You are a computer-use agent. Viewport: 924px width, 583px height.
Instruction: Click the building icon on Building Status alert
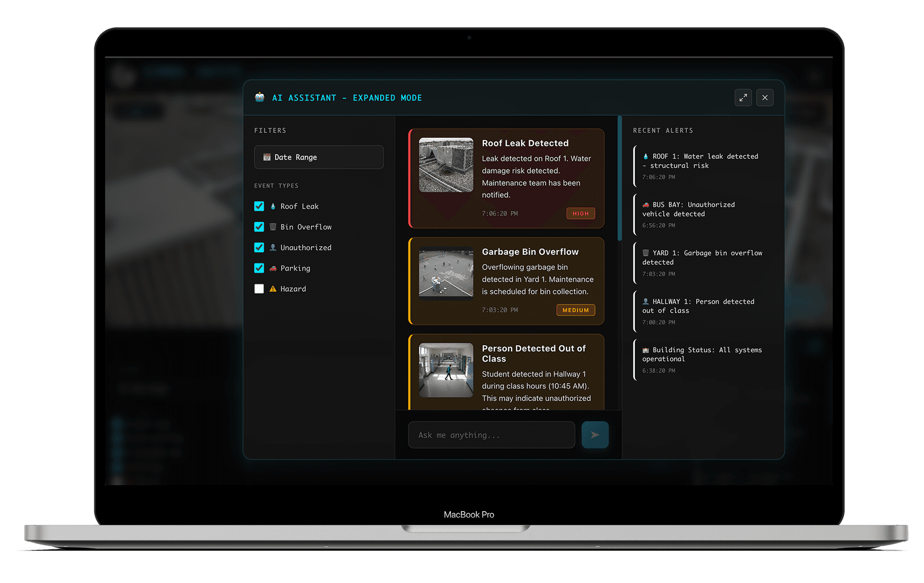tap(645, 350)
